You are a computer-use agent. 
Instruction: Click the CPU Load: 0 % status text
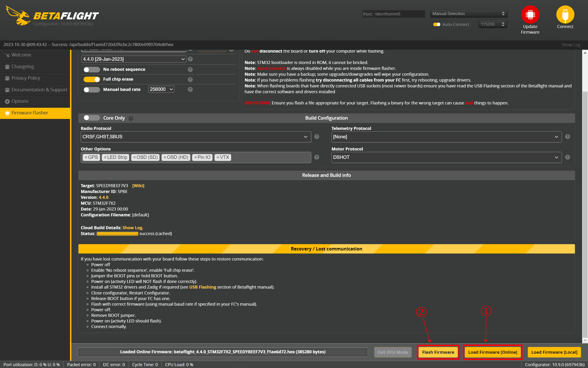179,364
